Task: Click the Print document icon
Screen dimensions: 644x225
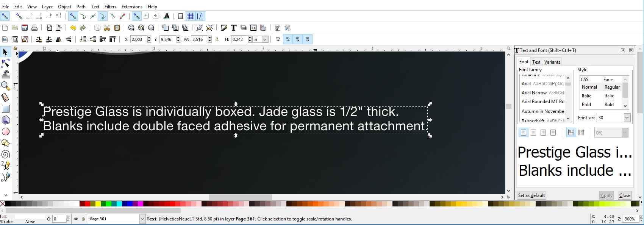Action: 34,28
